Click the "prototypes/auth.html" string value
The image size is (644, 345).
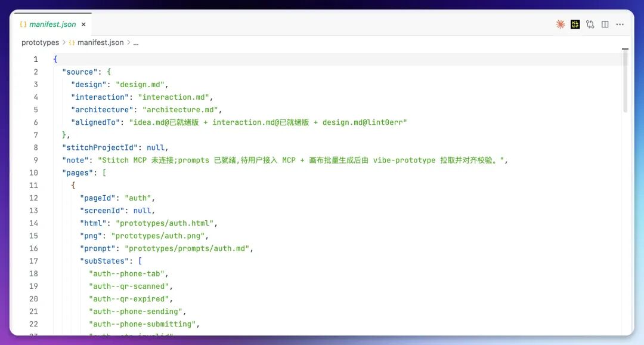coord(165,223)
